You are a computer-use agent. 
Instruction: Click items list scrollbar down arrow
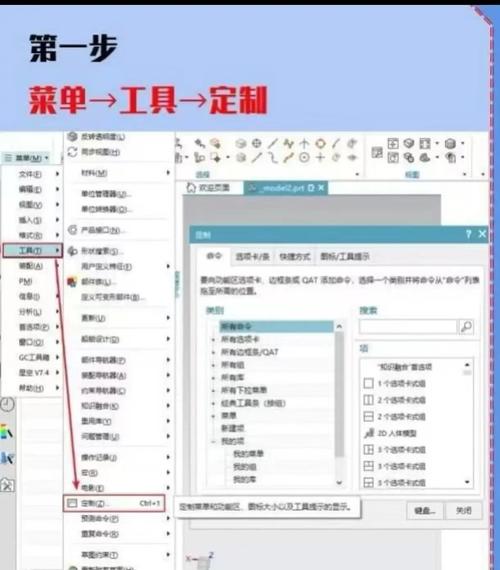tap(467, 482)
